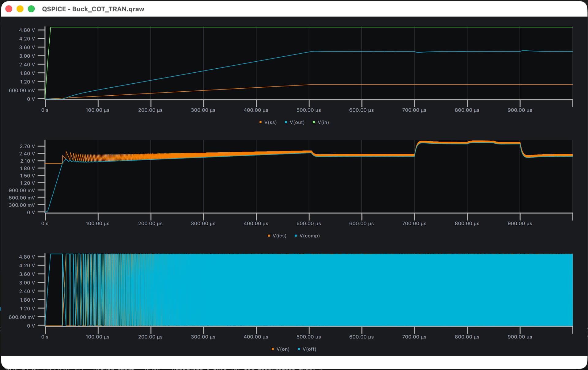The width and height of the screenshot is (588, 370).
Task: Toggle the V(ss) legend entry
Action: [270, 122]
